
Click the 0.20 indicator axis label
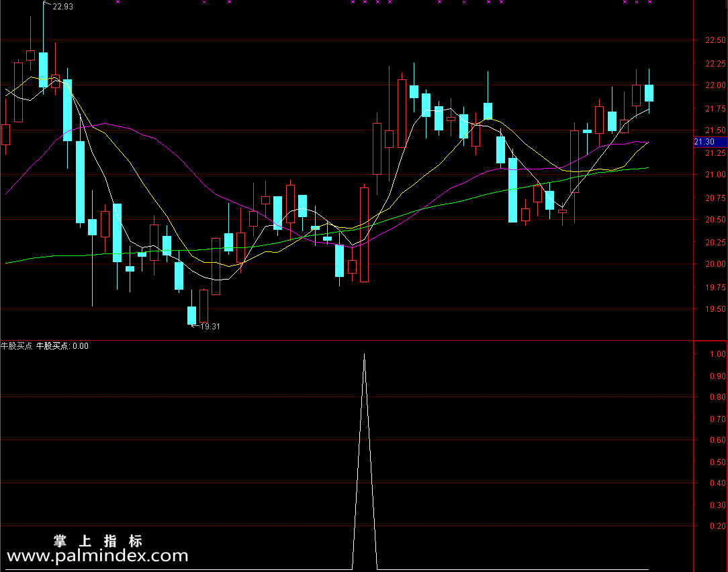[x=718, y=526]
